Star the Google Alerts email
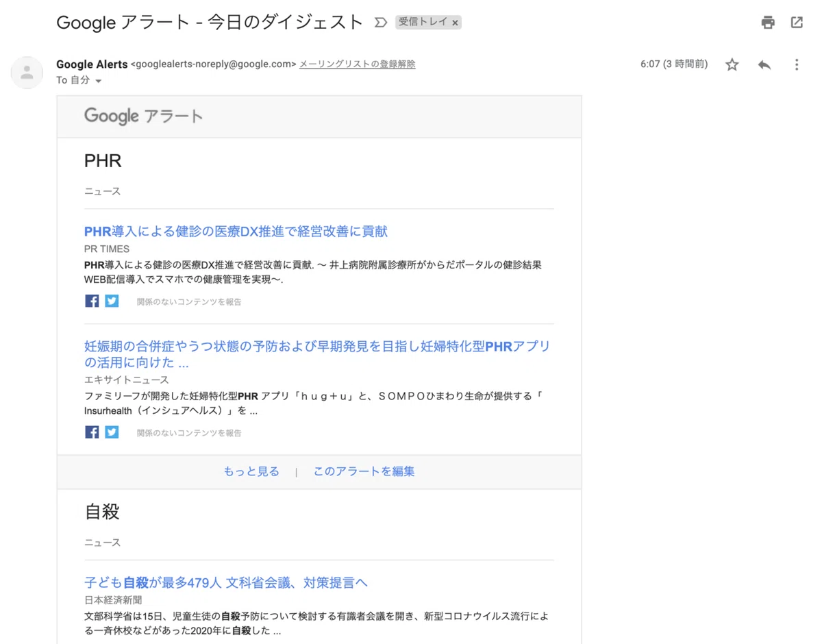822x644 pixels. click(x=732, y=64)
